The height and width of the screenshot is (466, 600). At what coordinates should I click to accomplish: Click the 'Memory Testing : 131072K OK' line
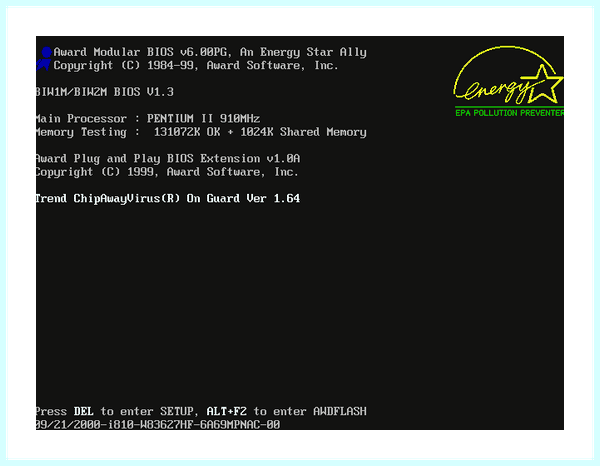pos(201,132)
